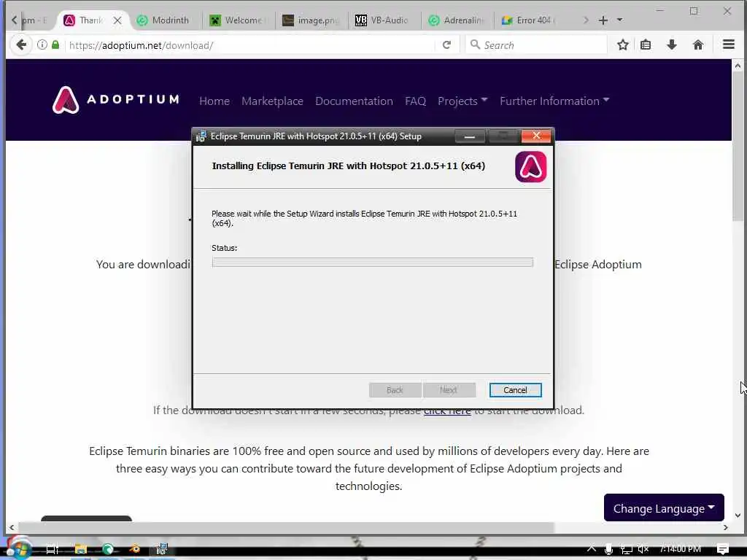
Task: Cancel the Temurin JRE installation
Action: pyautogui.click(x=515, y=390)
